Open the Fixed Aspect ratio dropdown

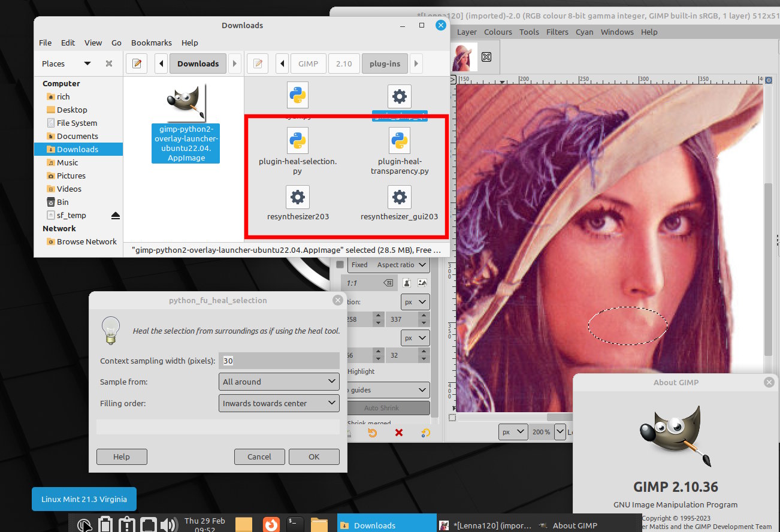tap(389, 265)
